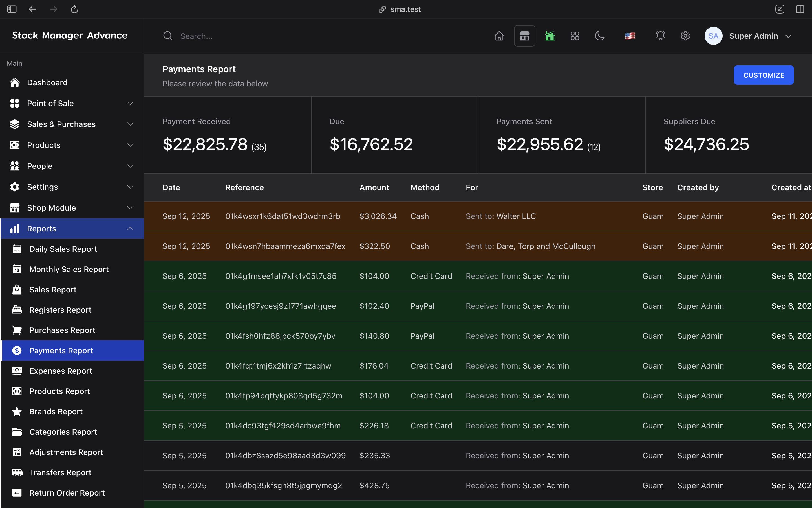Click the SA avatar circle
The image size is (812, 508).
[x=713, y=36]
